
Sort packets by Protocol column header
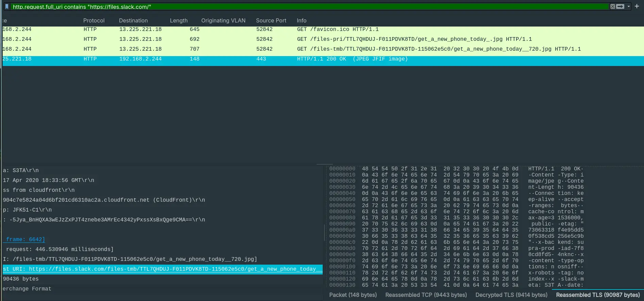click(94, 20)
